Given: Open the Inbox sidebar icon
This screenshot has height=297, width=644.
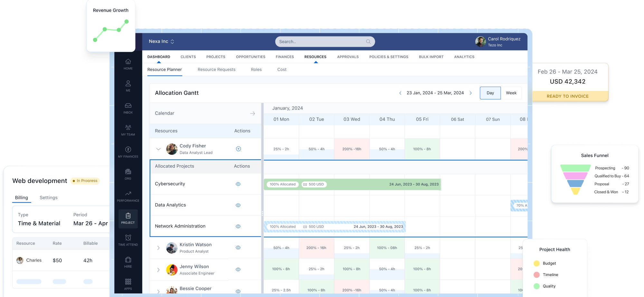Looking at the screenshot, I should [x=128, y=108].
